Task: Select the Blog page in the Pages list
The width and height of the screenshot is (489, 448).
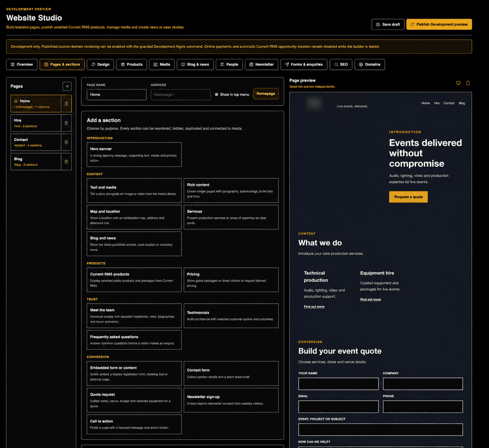Action: 36,162
